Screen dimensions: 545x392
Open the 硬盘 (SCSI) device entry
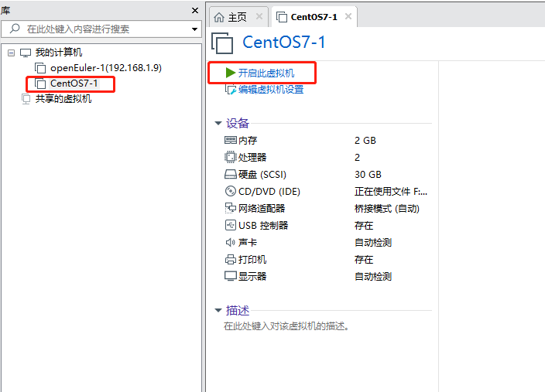tap(262, 174)
